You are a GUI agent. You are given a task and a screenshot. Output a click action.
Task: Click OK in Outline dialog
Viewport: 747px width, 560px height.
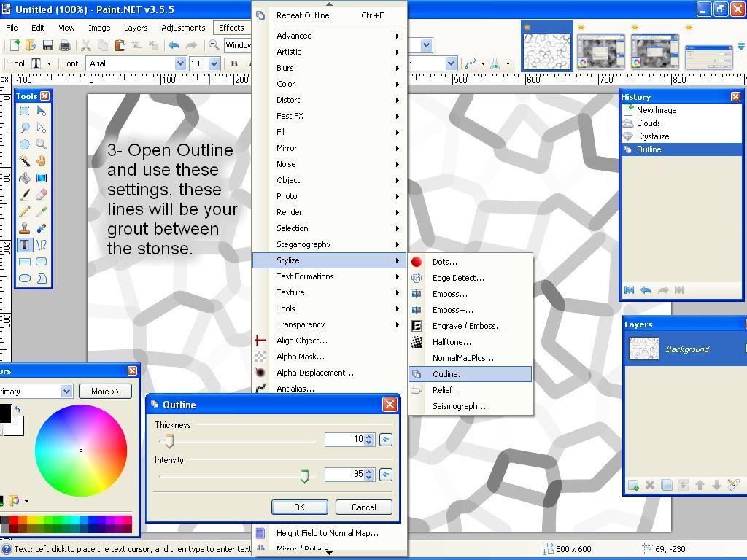[x=300, y=507]
